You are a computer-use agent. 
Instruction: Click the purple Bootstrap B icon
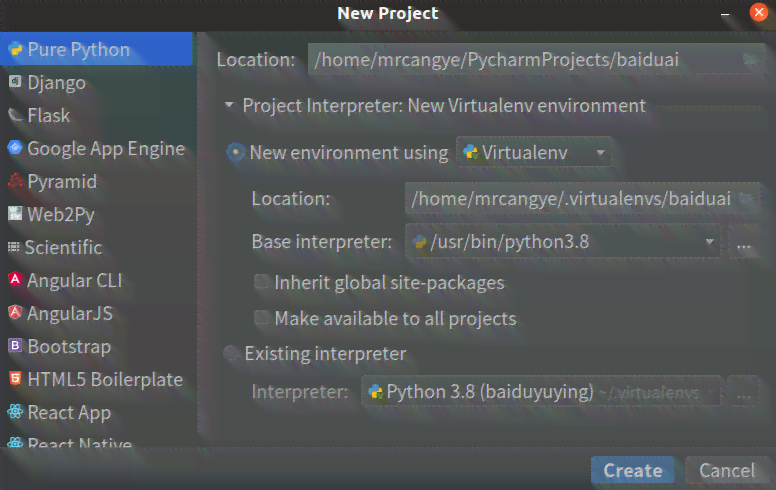tap(15, 345)
